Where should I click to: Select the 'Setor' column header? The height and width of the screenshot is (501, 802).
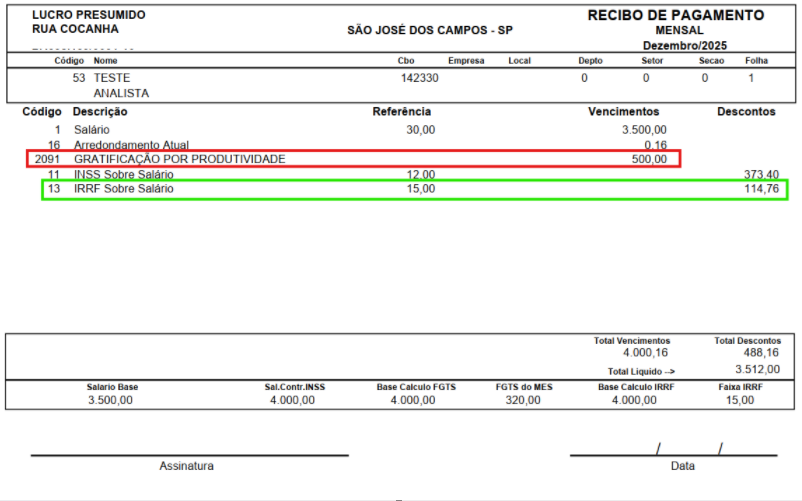[652, 60]
